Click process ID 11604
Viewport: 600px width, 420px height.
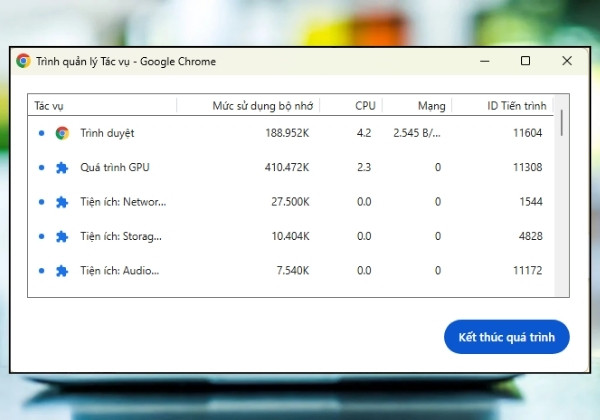pyautogui.click(x=528, y=133)
